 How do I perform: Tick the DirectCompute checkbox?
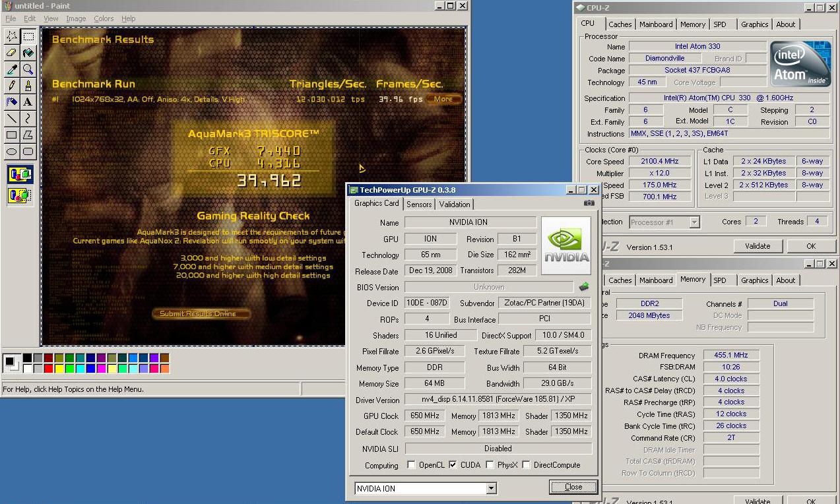click(x=526, y=465)
